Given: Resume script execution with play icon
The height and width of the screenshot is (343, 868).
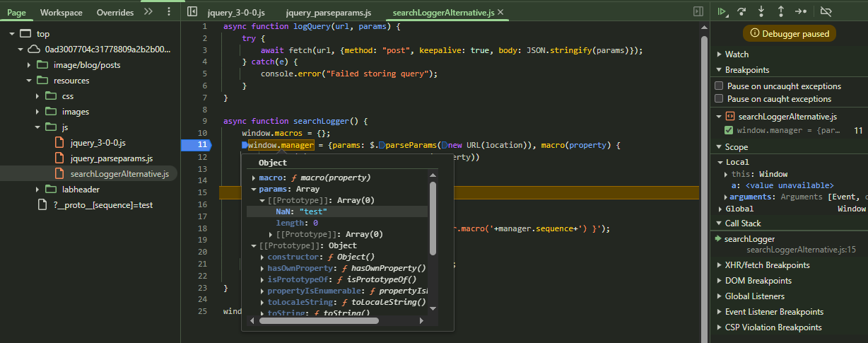Looking at the screenshot, I should tap(722, 11).
